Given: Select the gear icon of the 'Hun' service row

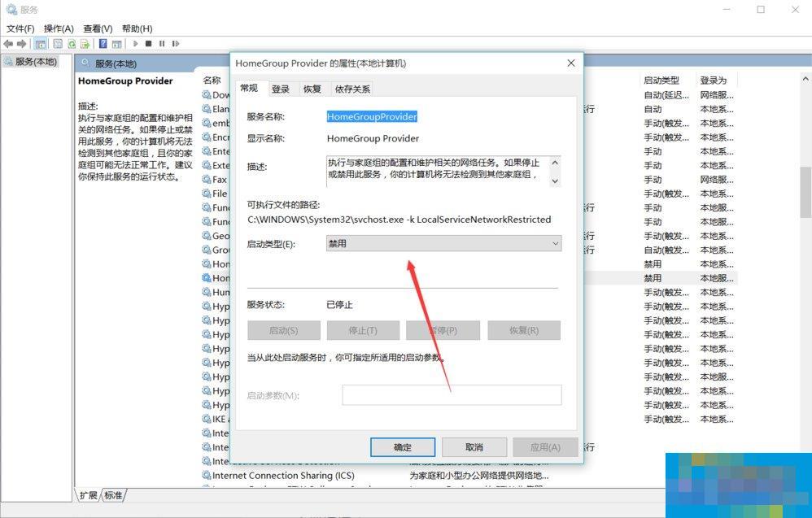Looking at the screenshot, I should pyautogui.click(x=207, y=292).
